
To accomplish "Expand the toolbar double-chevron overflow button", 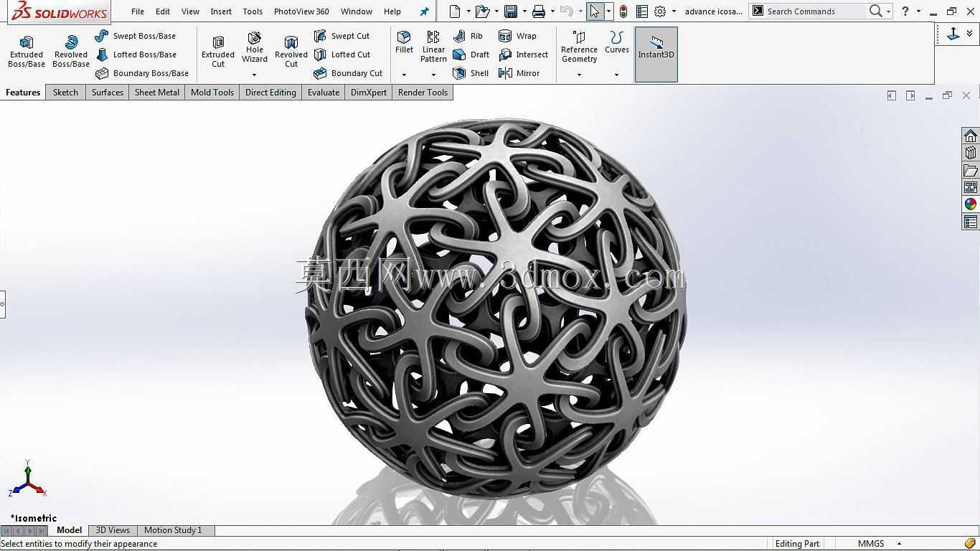I will 970,34.
